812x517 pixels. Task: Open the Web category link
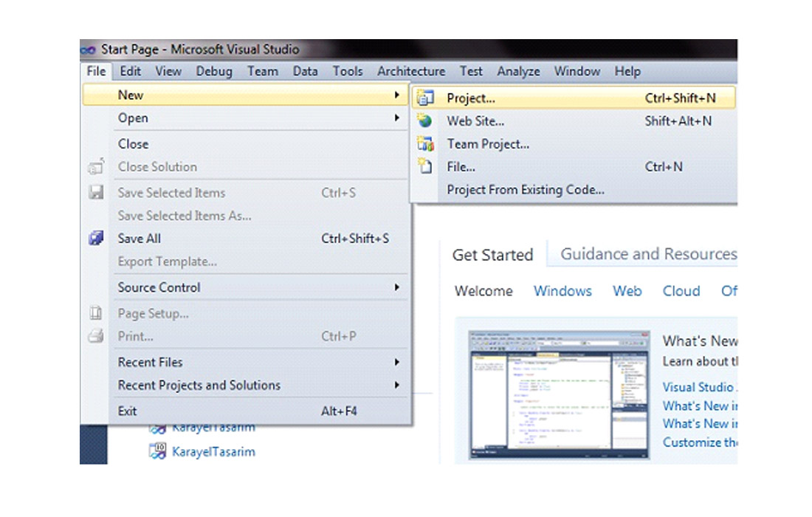pos(627,290)
